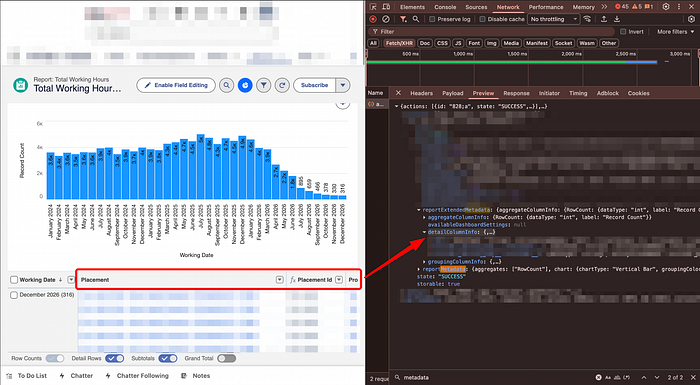The height and width of the screenshot is (385, 700).
Task: Click the issues count 1 badge
Action: [649, 7]
